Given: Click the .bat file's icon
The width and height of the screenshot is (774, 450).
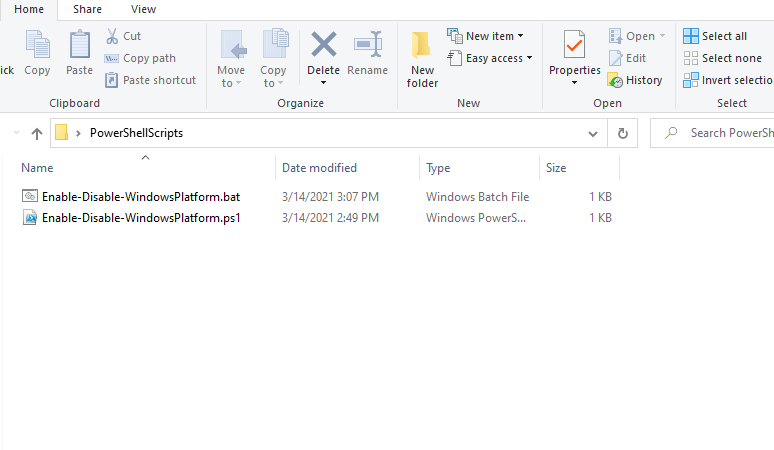Looking at the screenshot, I should [30, 196].
